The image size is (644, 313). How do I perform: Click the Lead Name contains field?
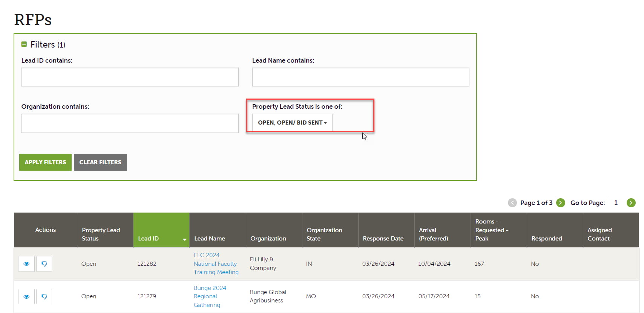tap(360, 77)
